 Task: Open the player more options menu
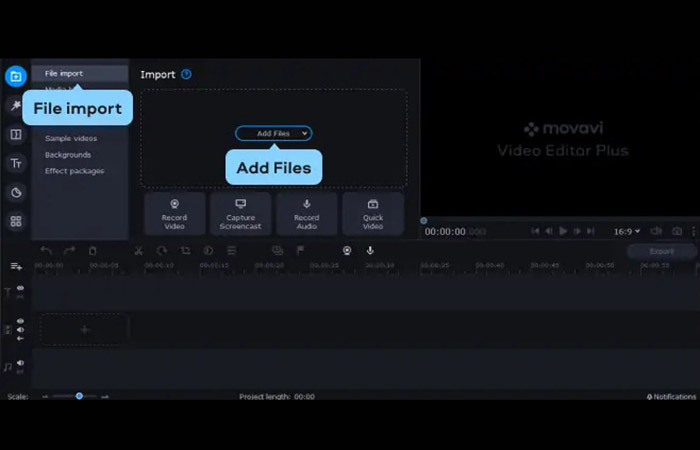coord(693,231)
